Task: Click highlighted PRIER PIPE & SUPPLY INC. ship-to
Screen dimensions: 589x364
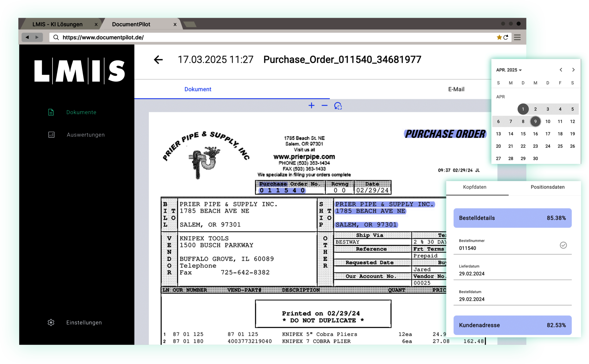Action: click(385, 204)
